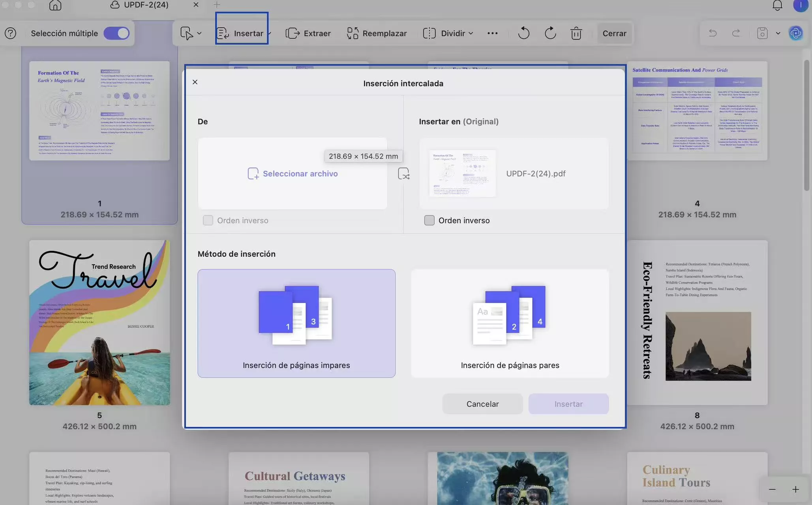
Task: Open the page selection tool dropdown arrow
Action: [x=199, y=34]
